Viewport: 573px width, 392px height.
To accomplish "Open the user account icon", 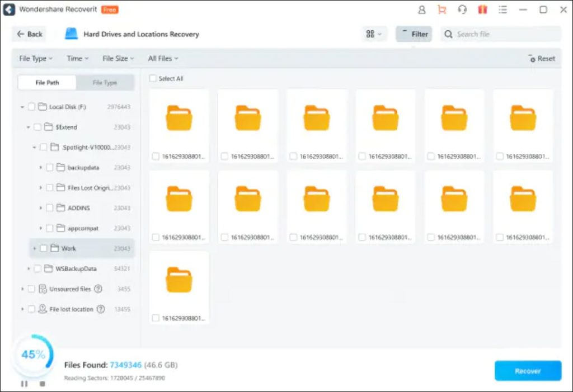I will [422, 10].
